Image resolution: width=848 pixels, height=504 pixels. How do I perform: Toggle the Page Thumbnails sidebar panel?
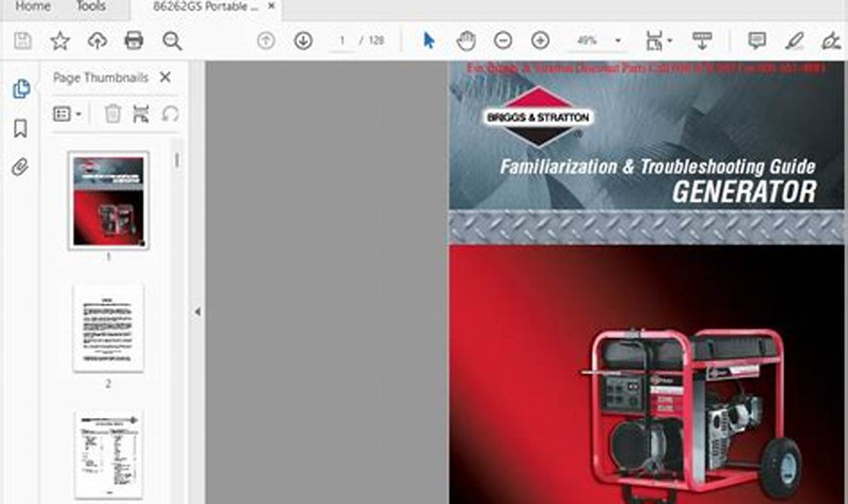[x=20, y=88]
